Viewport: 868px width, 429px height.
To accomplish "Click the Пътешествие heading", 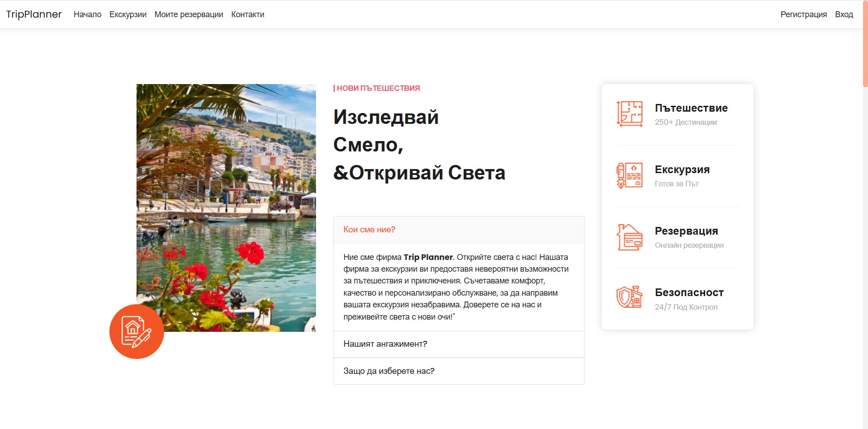I will click(x=691, y=108).
